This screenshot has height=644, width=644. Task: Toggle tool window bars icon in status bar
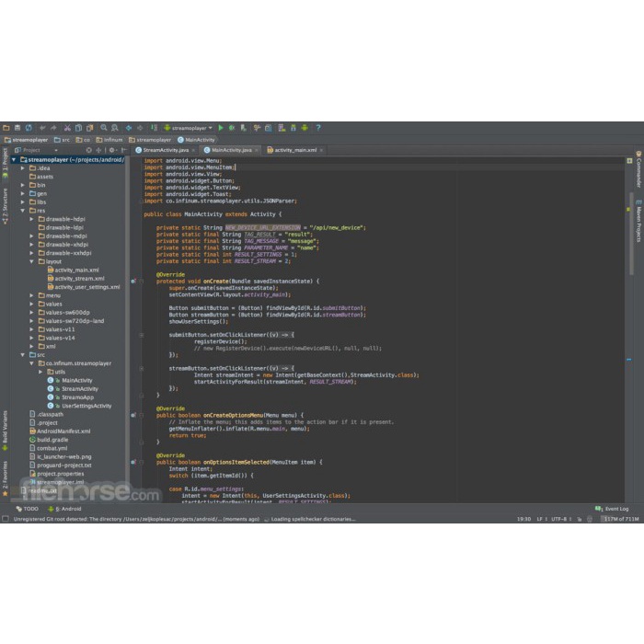coord(6,519)
